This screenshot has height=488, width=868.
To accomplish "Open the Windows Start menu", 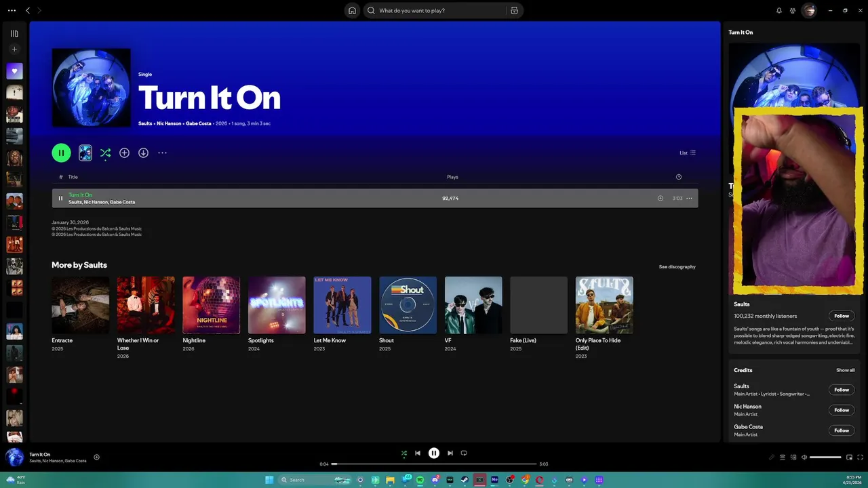I will 269,480.
